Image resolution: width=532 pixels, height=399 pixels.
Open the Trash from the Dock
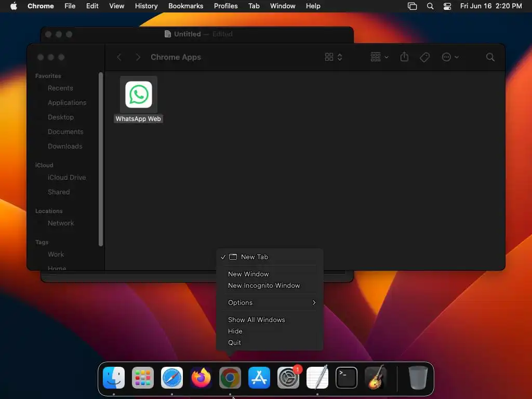[x=418, y=378]
